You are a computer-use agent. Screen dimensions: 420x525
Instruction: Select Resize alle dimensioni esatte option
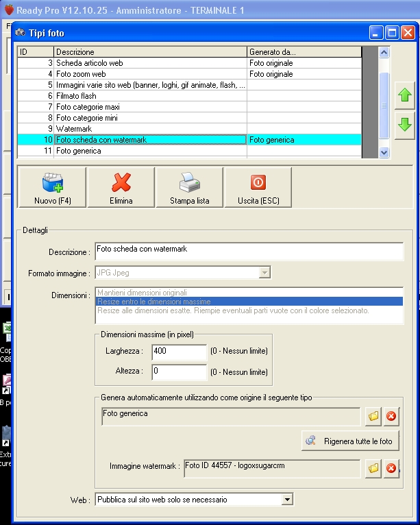pyautogui.click(x=249, y=310)
